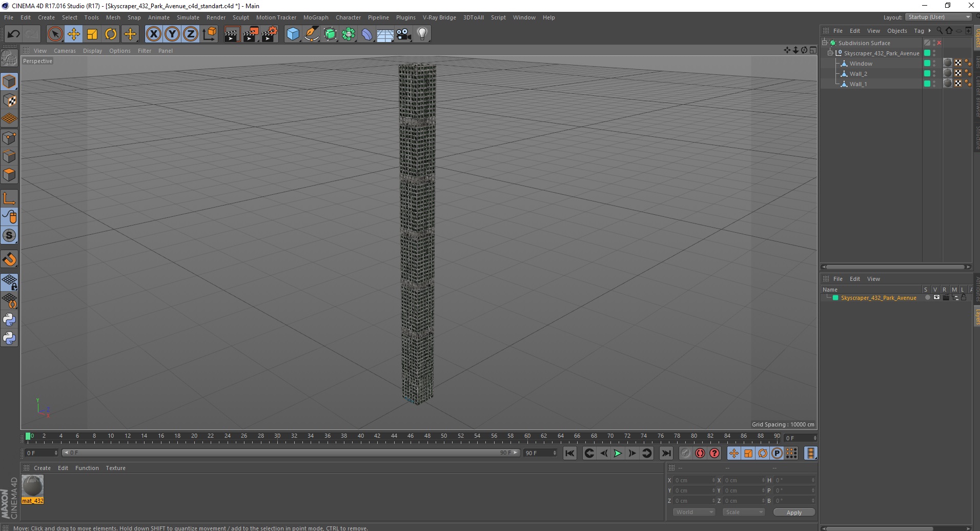Open the viewport Cameras menu
The width and height of the screenshot is (980, 531).
pos(65,51)
